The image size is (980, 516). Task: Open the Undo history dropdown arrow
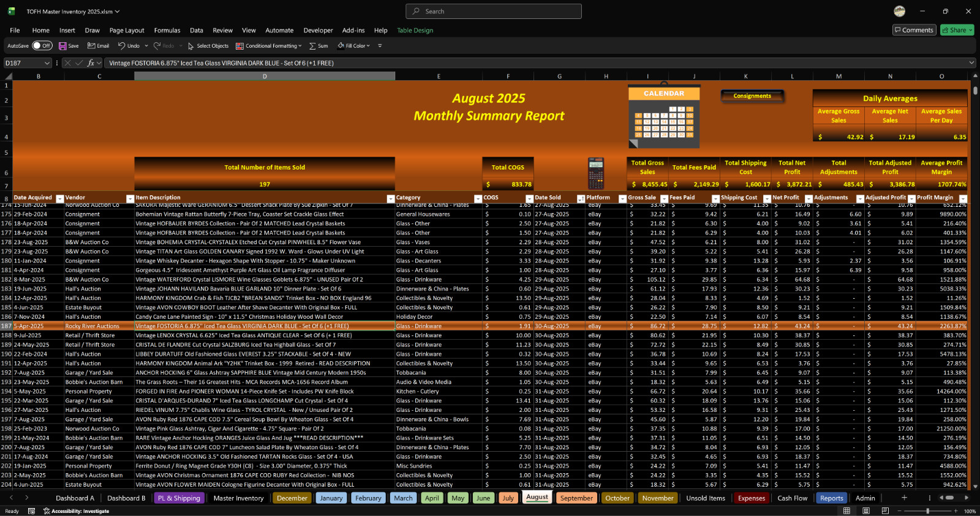click(146, 46)
